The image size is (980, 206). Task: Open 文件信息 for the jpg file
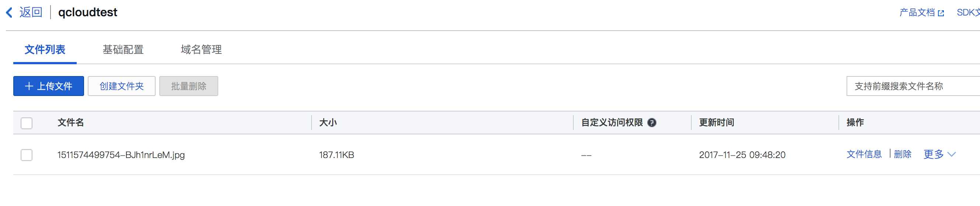pyautogui.click(x=864, y=154)
